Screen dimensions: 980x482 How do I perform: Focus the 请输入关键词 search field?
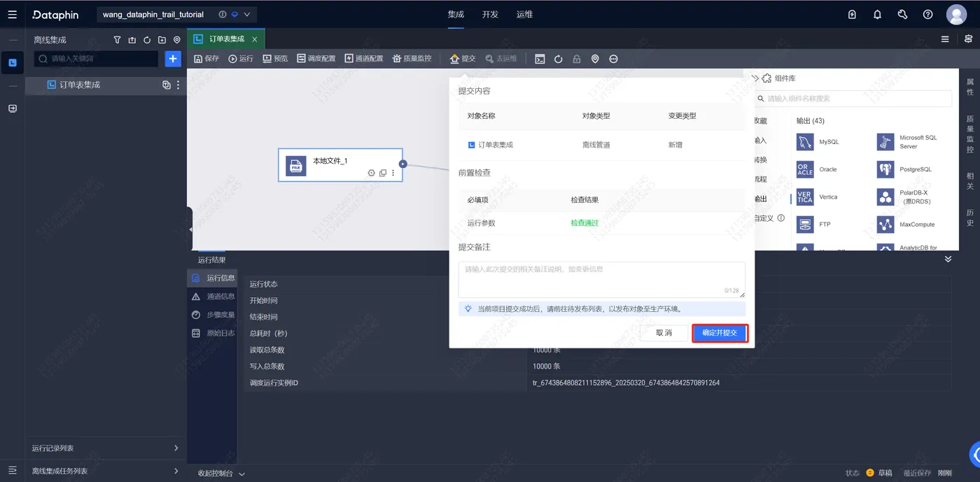point(96,59)
